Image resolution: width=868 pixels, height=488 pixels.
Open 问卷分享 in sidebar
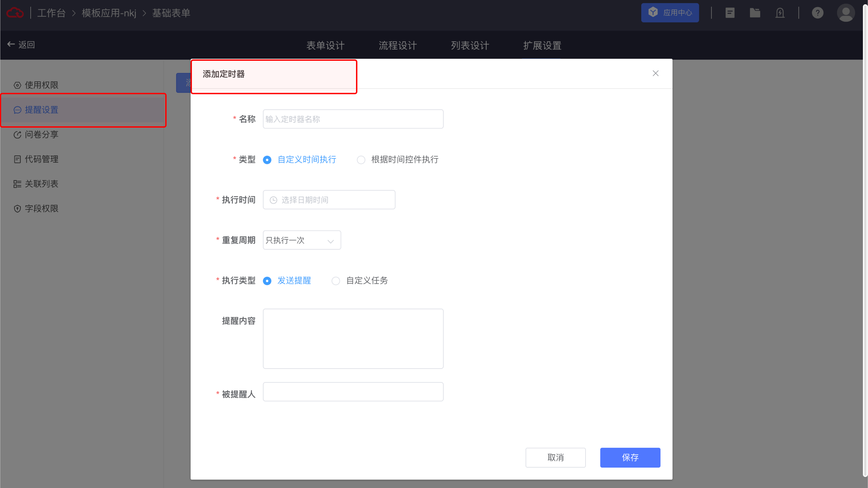tap(82, 134)
